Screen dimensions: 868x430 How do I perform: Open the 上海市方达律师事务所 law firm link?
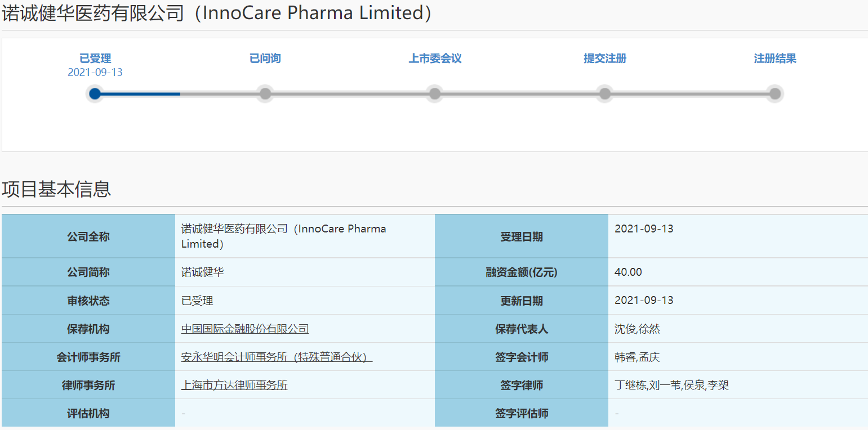[x=234, y=385]
